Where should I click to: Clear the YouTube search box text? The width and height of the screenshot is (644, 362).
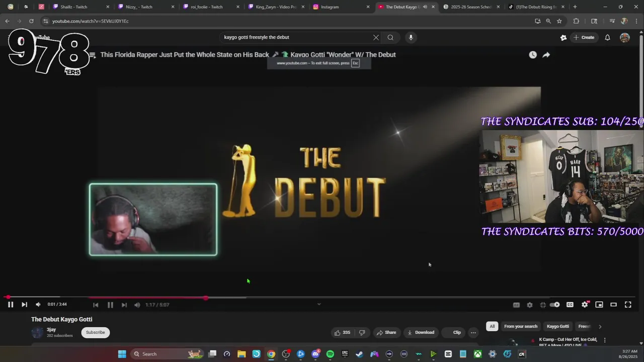[376, 37]
